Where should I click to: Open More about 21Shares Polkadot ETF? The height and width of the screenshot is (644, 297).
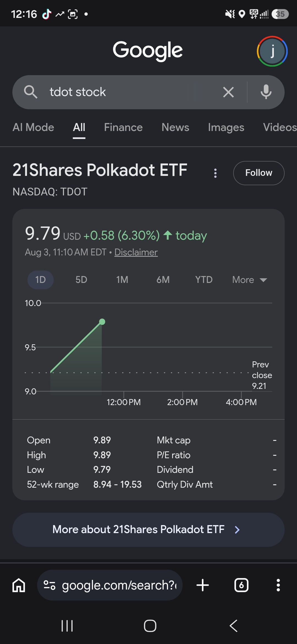click(148, 530)
